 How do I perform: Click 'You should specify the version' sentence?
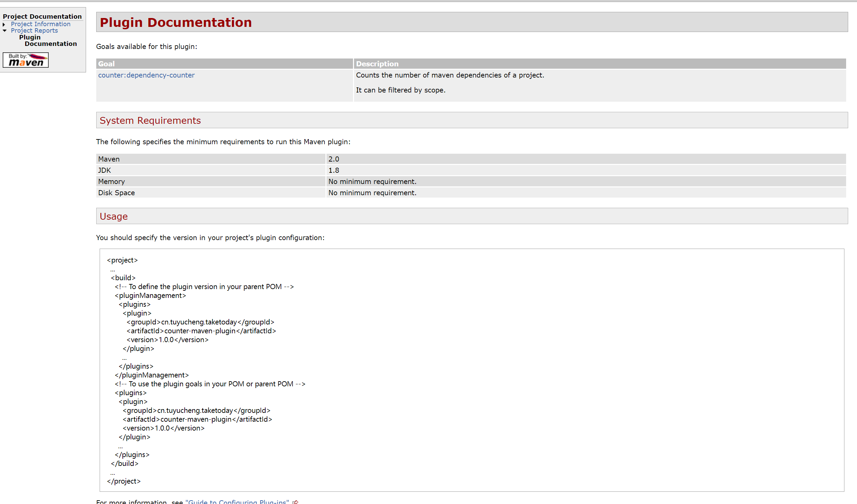point(210,238)
